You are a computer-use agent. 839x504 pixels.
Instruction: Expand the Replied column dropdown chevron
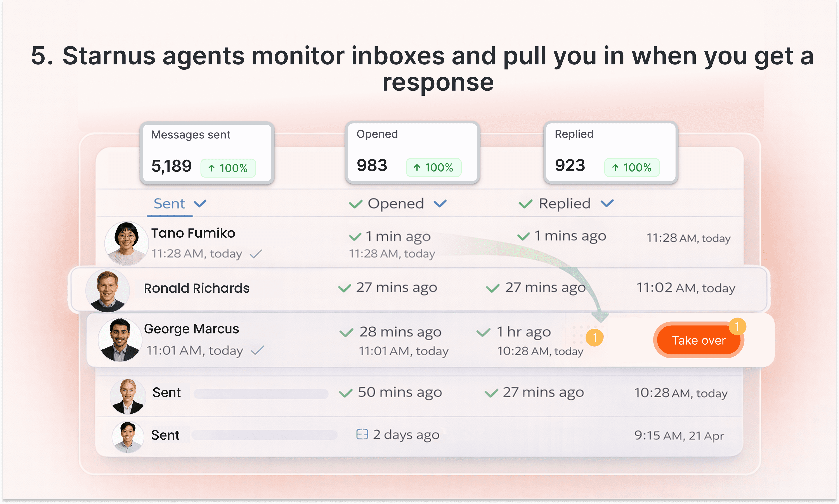tap(607, 204)
